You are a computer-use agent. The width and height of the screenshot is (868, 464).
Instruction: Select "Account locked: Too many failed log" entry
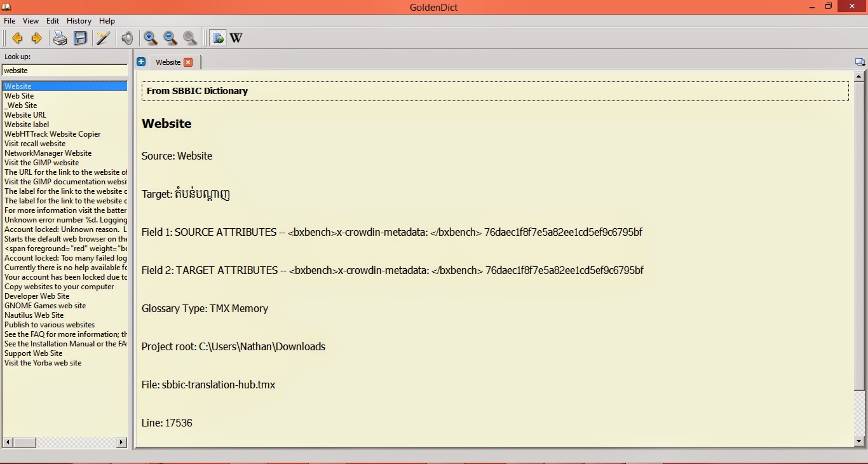pos(65,258)
